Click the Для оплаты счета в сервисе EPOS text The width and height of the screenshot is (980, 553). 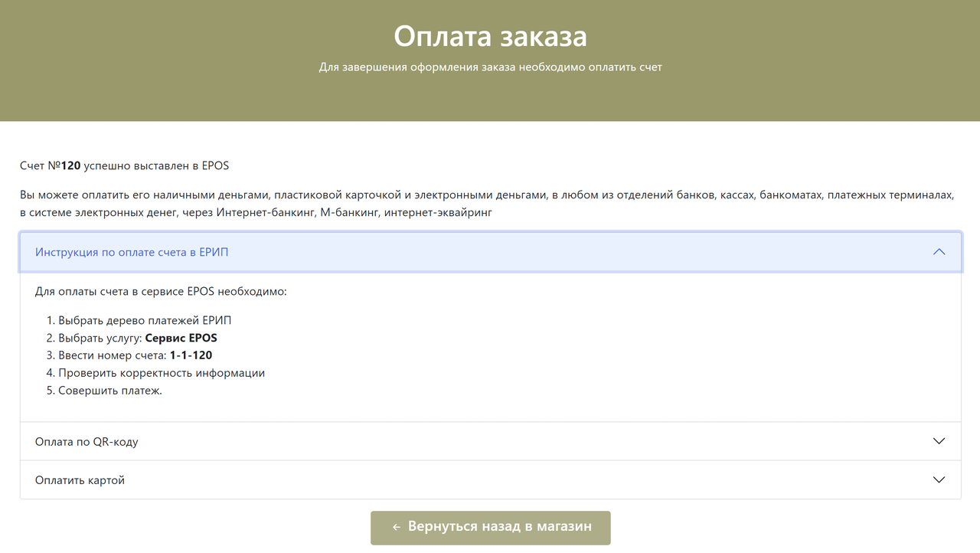point(161,292)
